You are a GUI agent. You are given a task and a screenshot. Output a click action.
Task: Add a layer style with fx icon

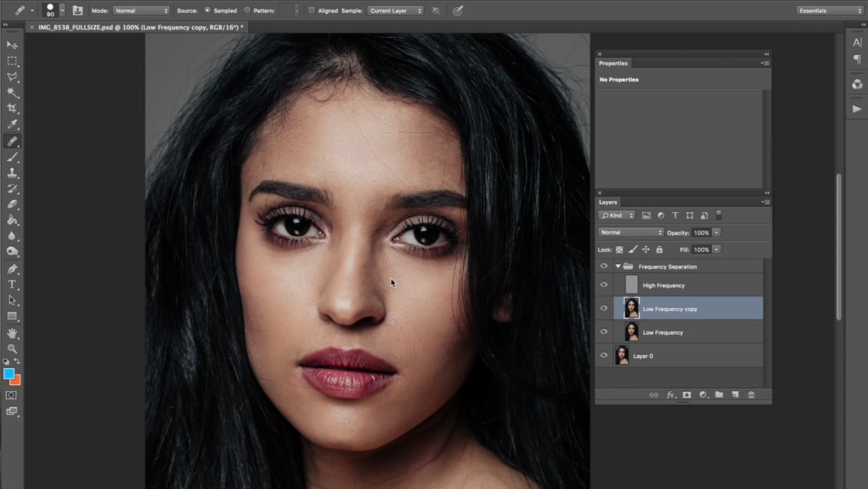671,395
